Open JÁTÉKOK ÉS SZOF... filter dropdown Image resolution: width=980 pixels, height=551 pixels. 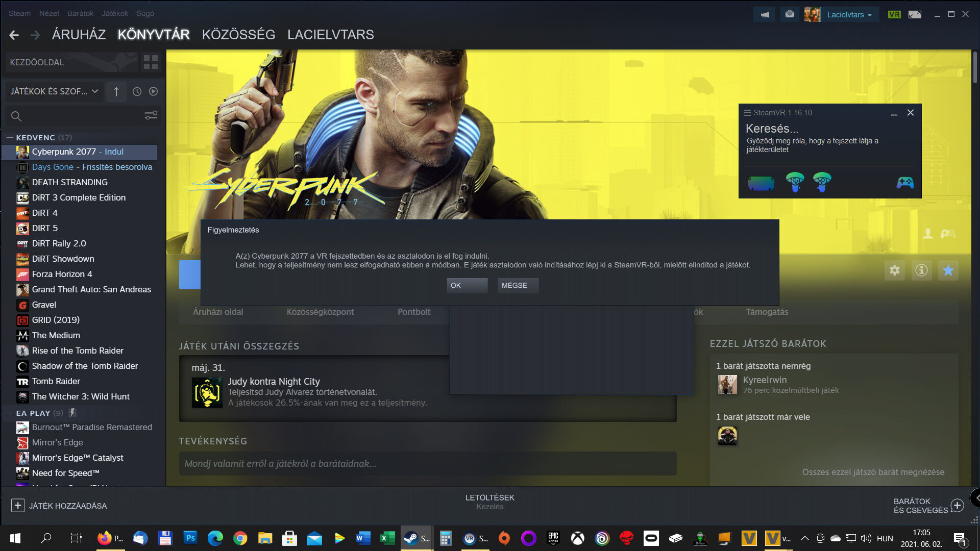[x=54, y=91]
